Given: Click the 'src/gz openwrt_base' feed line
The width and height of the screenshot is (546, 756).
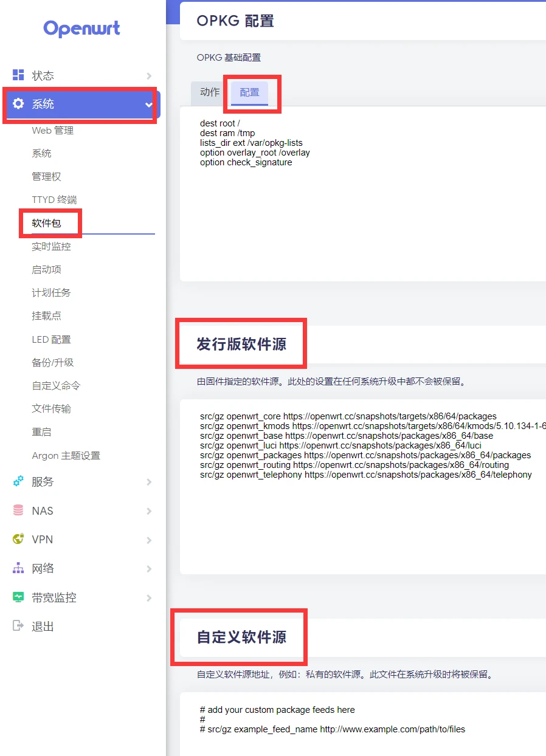Looking at the screenshot, I should 347,436.
